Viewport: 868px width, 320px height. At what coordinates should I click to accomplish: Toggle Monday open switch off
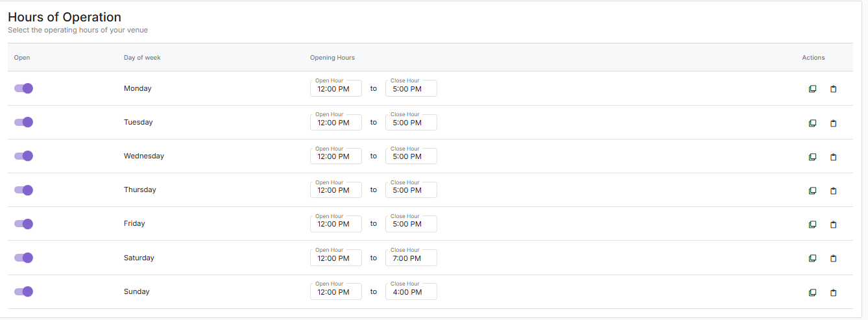tap(23, 88)
